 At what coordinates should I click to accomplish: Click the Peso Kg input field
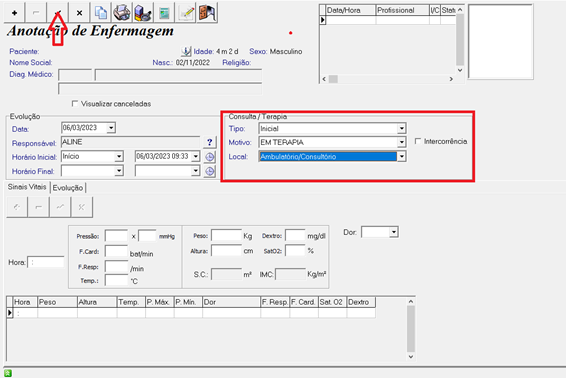pos(226,235)
